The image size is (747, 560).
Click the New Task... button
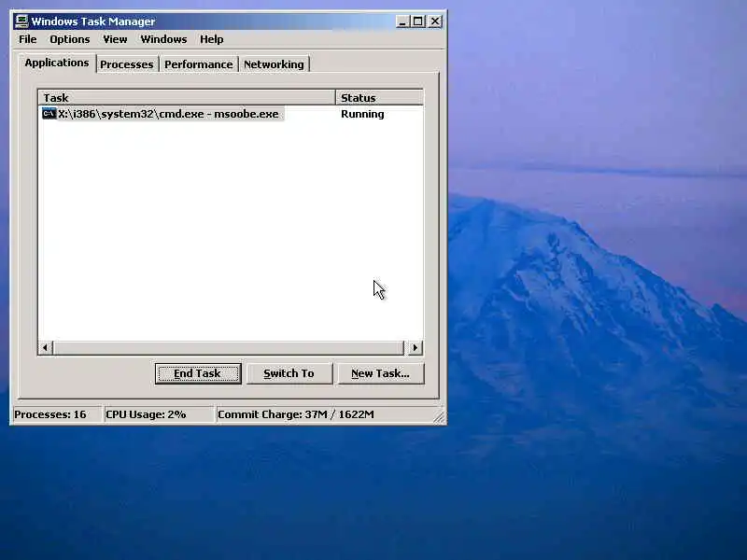click(x=380, y=374)
